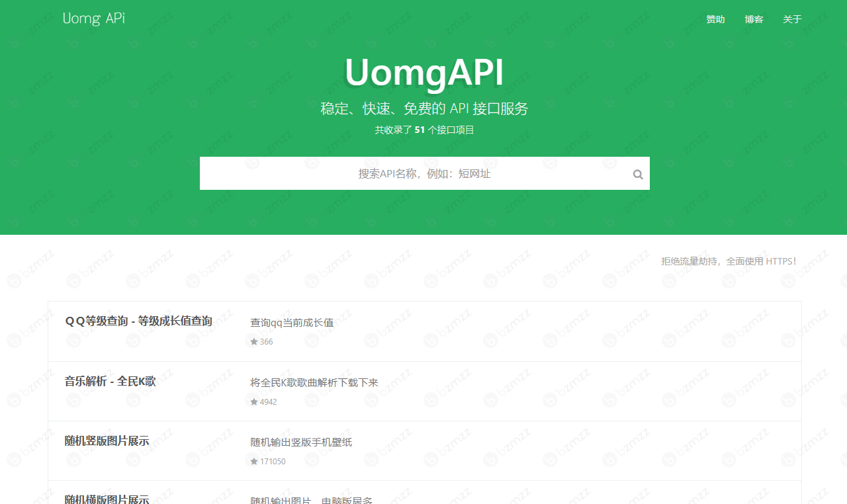Viewport: 847px width, 504px height.
Task: Open the 赞助 nav item
Action: [x=715, y=19]
